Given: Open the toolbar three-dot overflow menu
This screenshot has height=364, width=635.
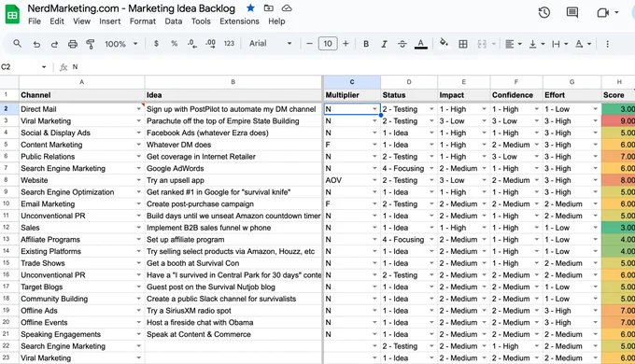Looking at the screenshot, I should pos(607,44).
